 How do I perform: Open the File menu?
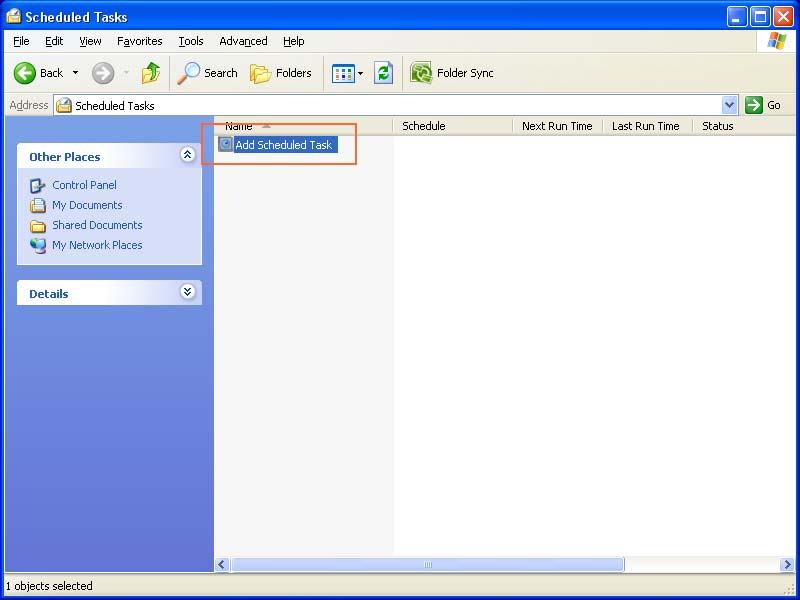point(21,41)
